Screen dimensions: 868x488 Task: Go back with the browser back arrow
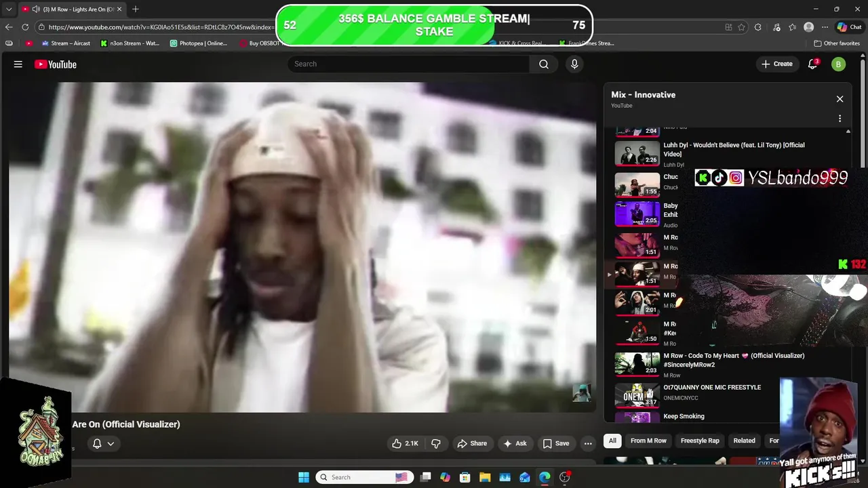click(9, 27)
